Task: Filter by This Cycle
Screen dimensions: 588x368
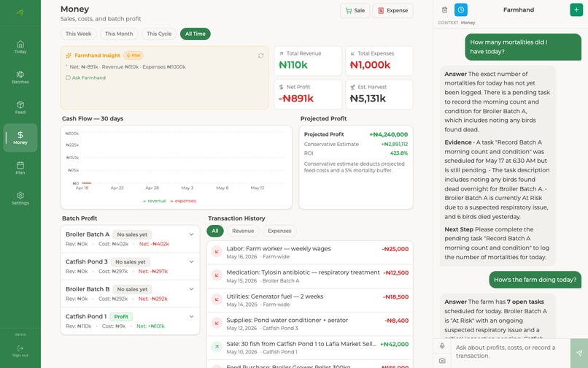Action: point(159,34)
